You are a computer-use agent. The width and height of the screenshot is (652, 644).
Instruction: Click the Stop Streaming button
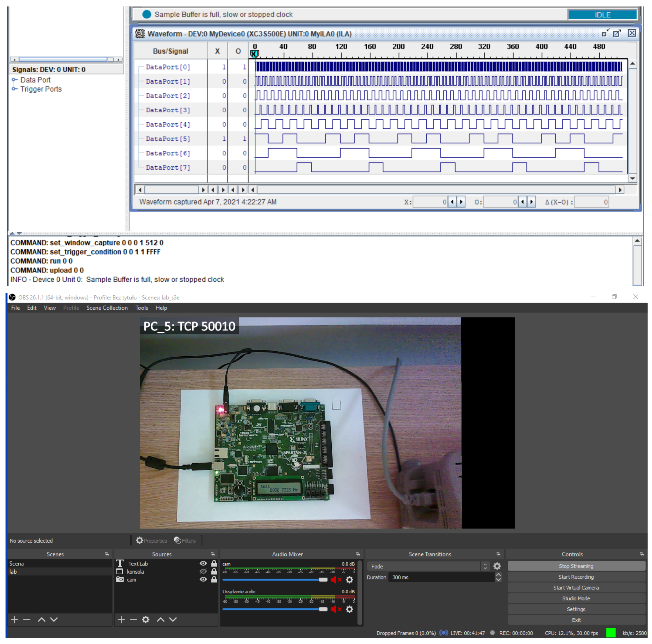tap(576, 566)
